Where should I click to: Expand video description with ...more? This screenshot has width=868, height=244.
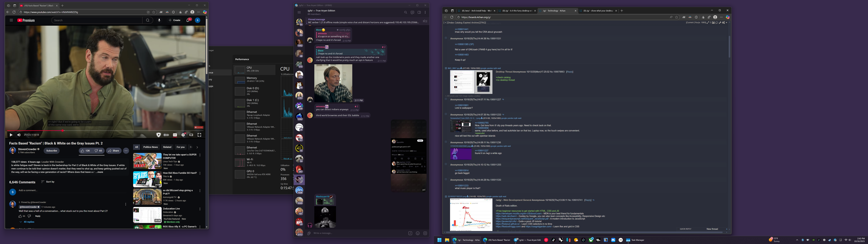coord(99,172)
